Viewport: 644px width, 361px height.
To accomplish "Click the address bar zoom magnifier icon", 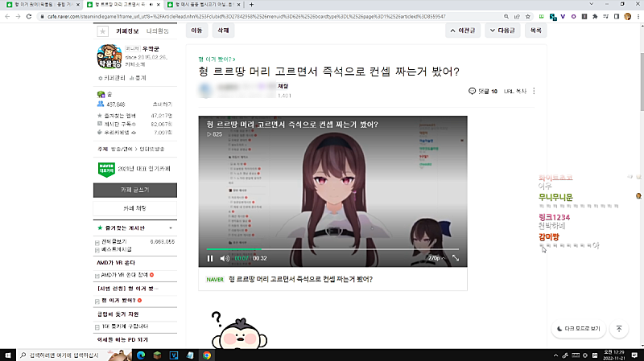I will [506, 16].
